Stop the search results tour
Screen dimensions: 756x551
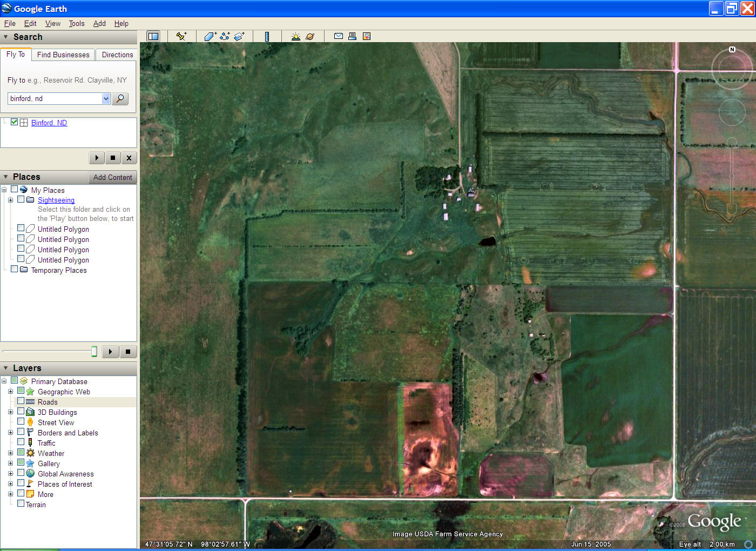[x=113, y=158]
